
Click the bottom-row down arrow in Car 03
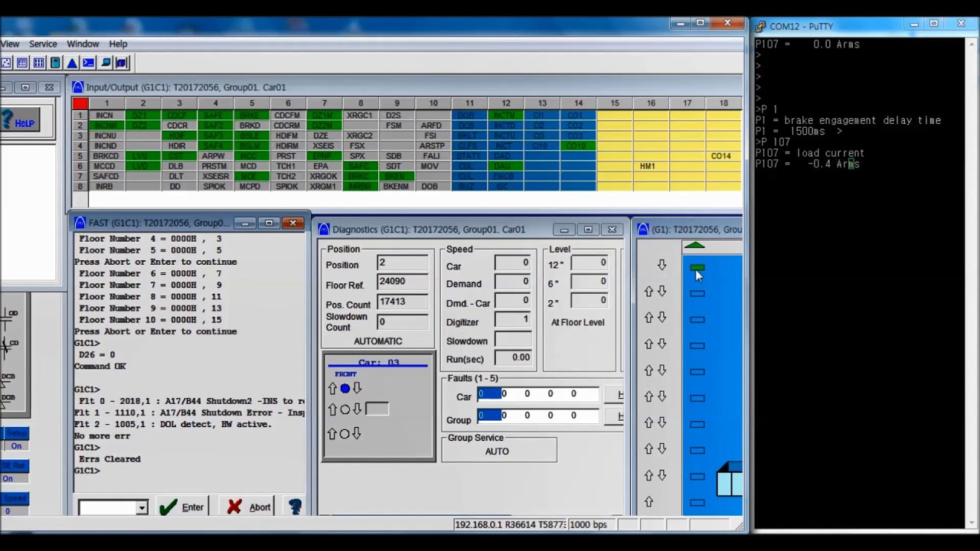(x=357, y=434)
